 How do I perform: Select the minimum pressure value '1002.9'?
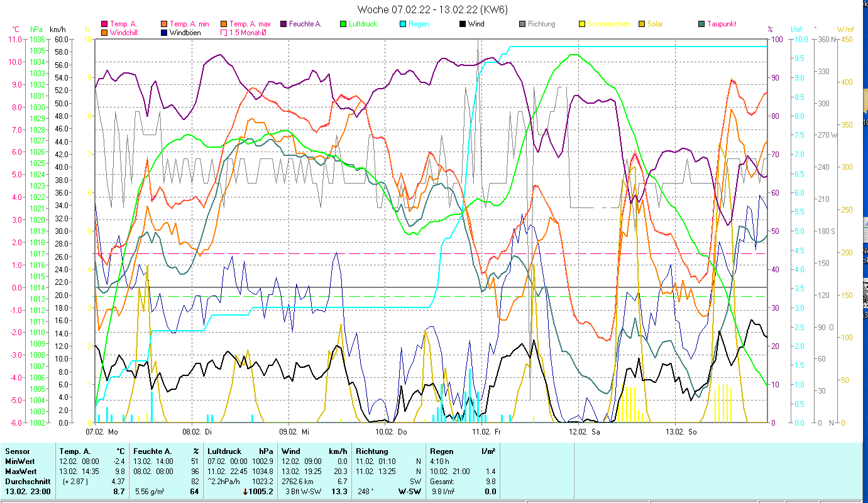click(263, 462)
